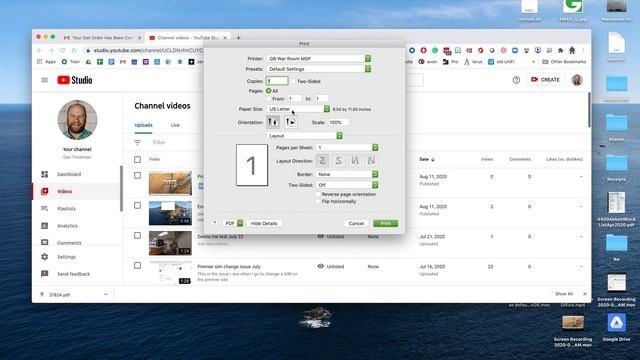Click Cancel in Print dialog
The image size is (640, 360).
tap(356, 223)
